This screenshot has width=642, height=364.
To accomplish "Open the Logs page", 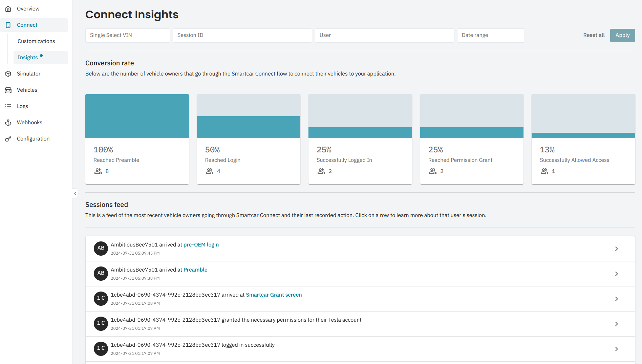I will (34, 106).
